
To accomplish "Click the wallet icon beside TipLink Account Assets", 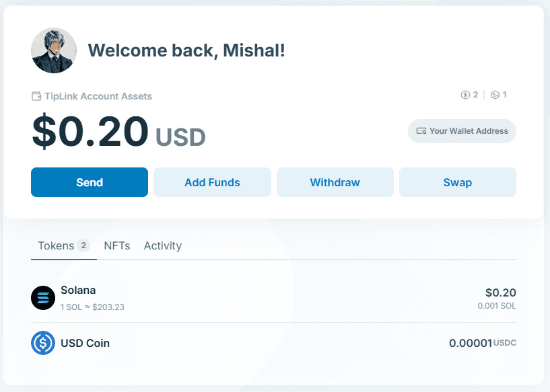I will coord(36,96).
